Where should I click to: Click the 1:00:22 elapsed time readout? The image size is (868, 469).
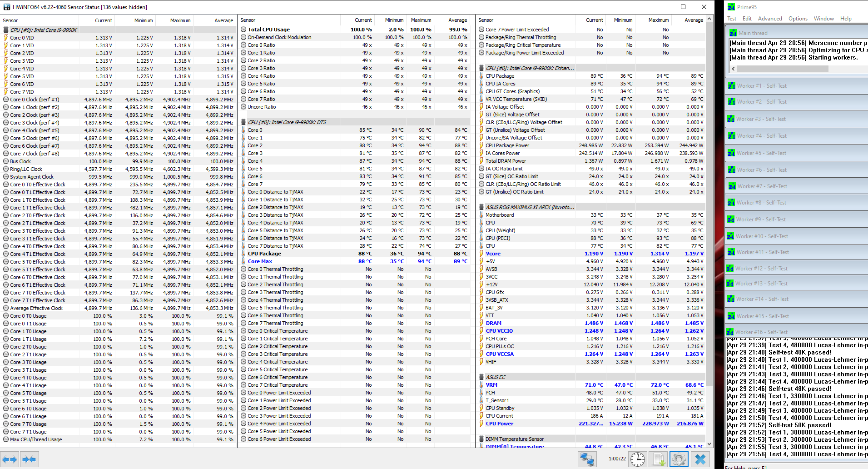617,459
